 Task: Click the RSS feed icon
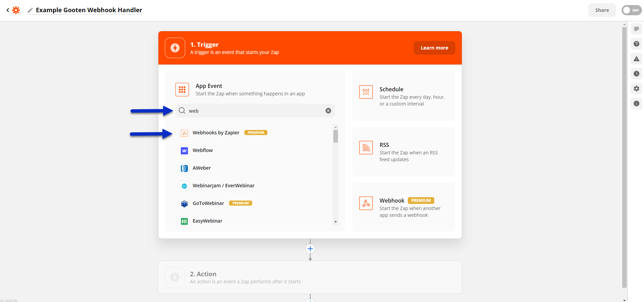[x=366, y=148]
